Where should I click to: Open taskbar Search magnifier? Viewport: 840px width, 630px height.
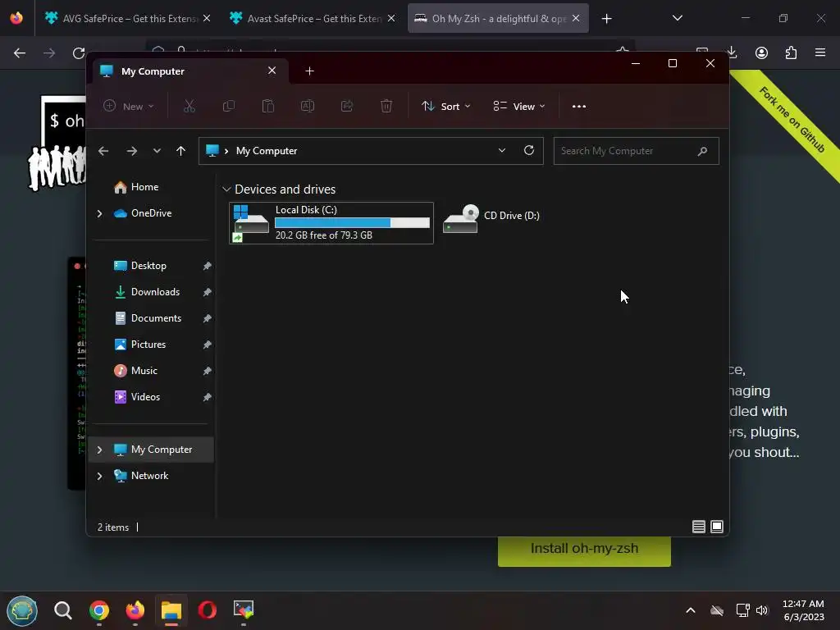coord(62,610)
